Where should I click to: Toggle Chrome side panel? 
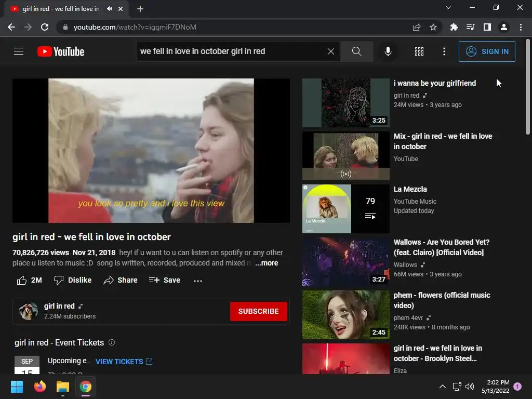[x=487, y=27]
